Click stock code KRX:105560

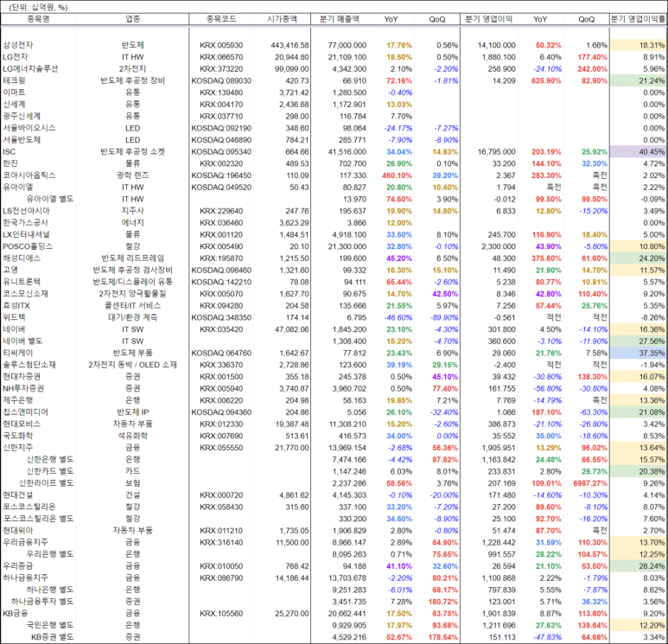click(x=221, y=614)
